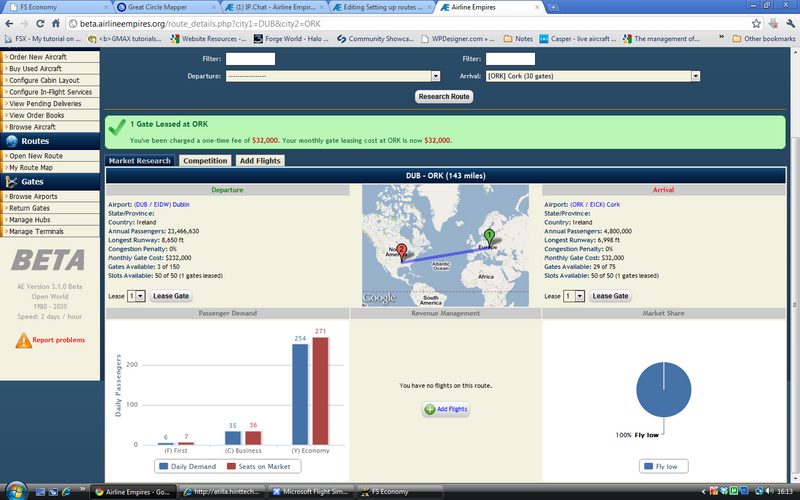This screenshot has height=500, width=800.
Task: Click the browser back arrow
Action: 9,23
